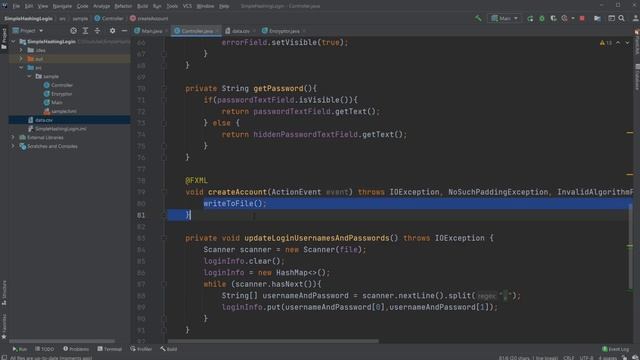This screenshot has height=360, width=640.
Task: Toggle the Project side tool stripe
Action: (4, 38)
